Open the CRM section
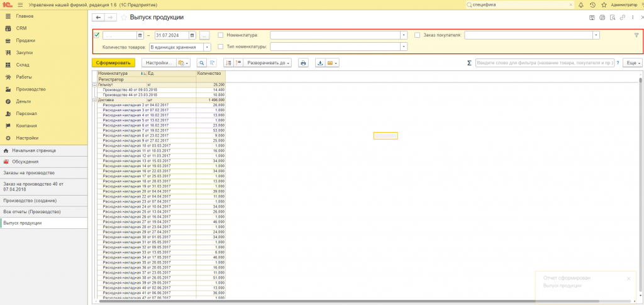 click(43, 28)
